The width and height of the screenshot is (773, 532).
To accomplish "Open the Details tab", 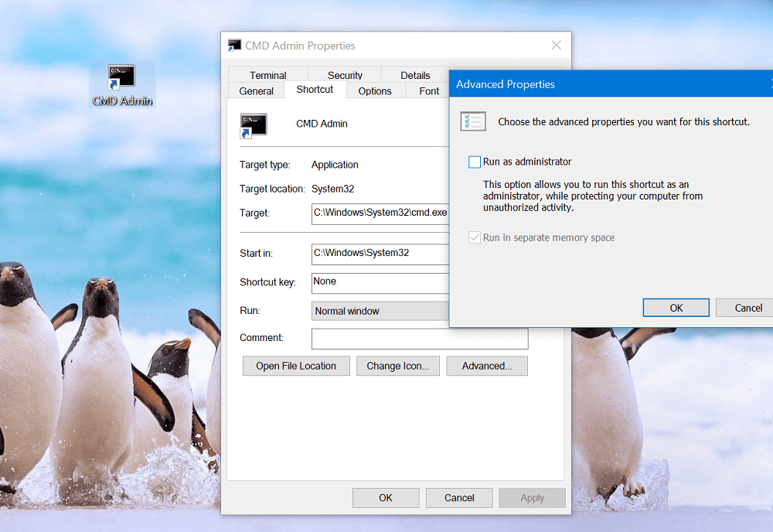I will tap(415, 75).
